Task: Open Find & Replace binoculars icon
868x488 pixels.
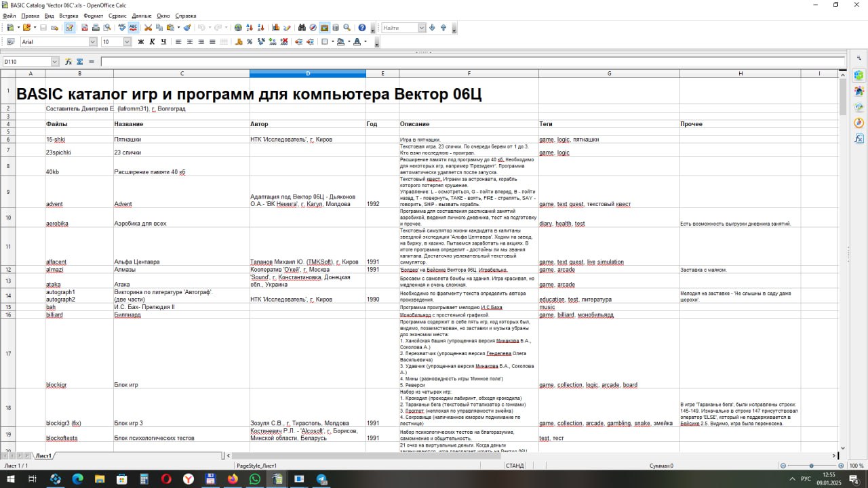Action: pyautogui.click(x=301, y=28)
